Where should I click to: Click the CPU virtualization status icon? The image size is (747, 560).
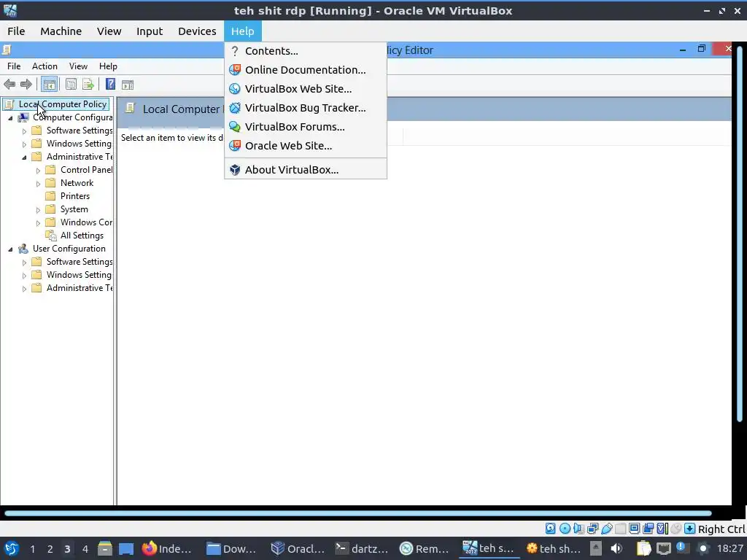(x=662, y=528)
